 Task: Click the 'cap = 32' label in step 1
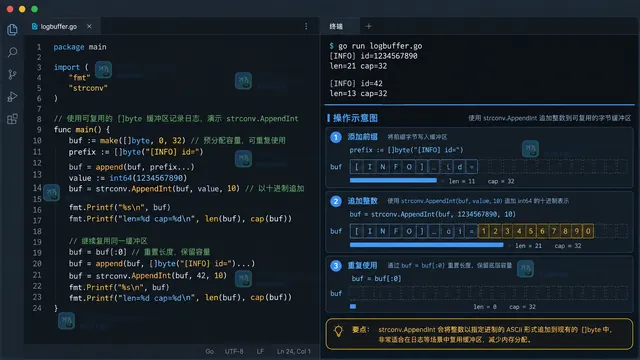tap(501, 181)
